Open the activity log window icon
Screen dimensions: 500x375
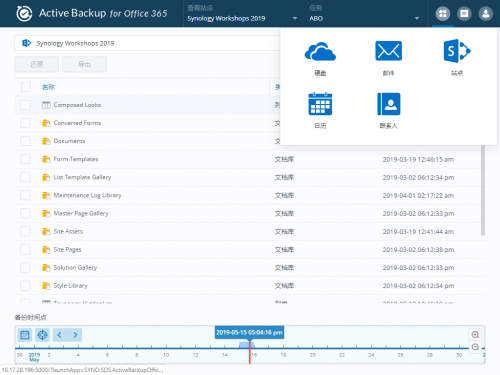464,14
